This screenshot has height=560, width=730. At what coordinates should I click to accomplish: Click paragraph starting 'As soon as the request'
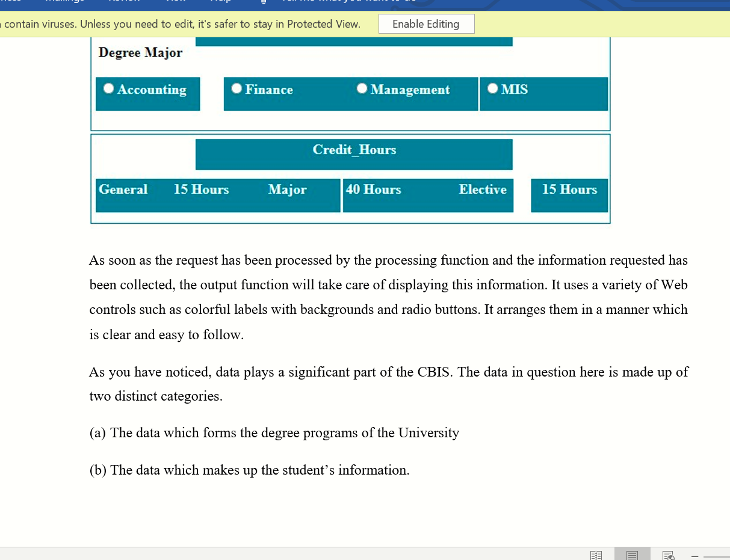click(389, 297)
